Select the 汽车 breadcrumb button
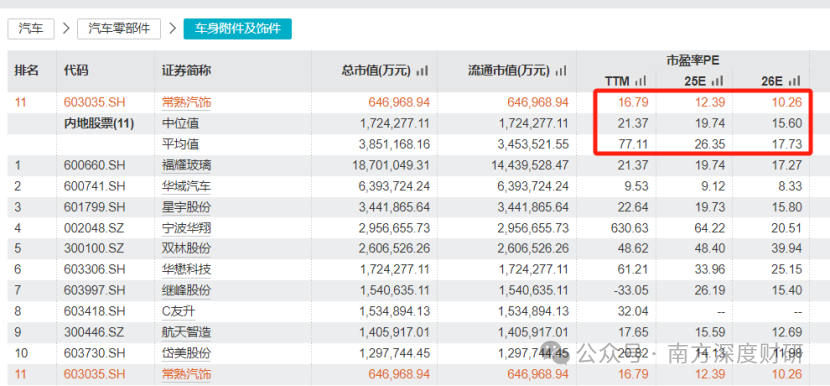Viewport: 830px width, 386px height. point(31,29)
